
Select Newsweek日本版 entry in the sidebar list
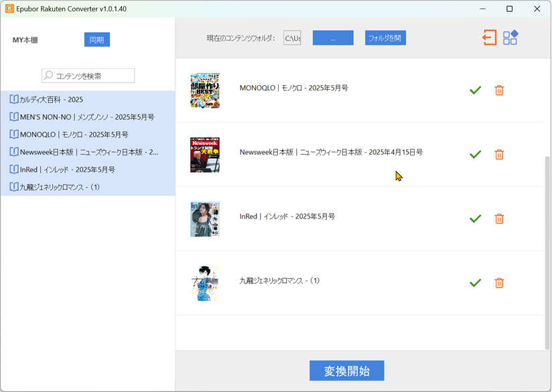[88, 152]
